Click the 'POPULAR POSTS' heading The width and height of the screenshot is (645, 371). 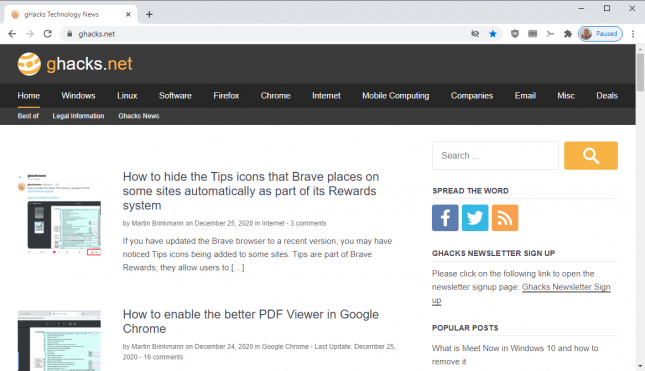pyautogui.click(x=465, y=328)
